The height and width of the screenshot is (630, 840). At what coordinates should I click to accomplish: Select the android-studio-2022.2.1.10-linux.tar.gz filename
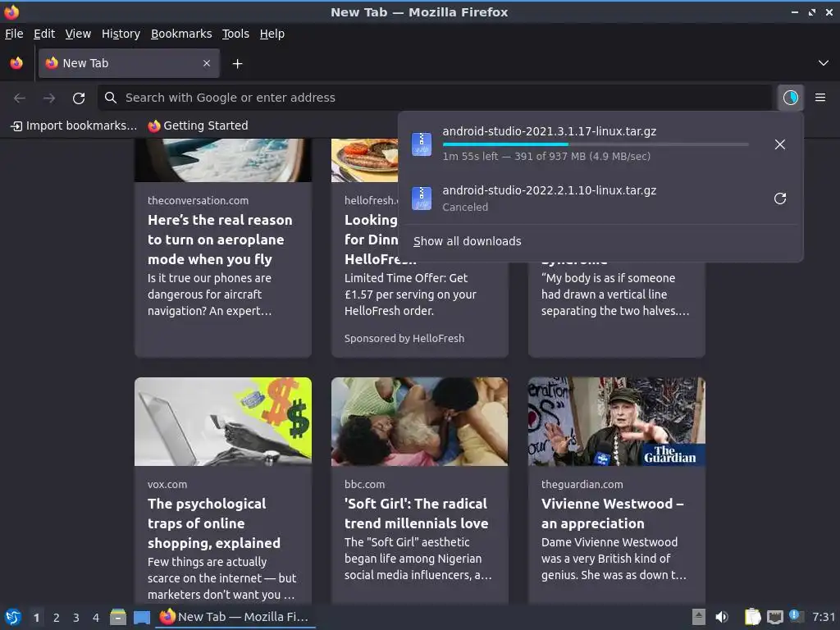click(549, 190)
